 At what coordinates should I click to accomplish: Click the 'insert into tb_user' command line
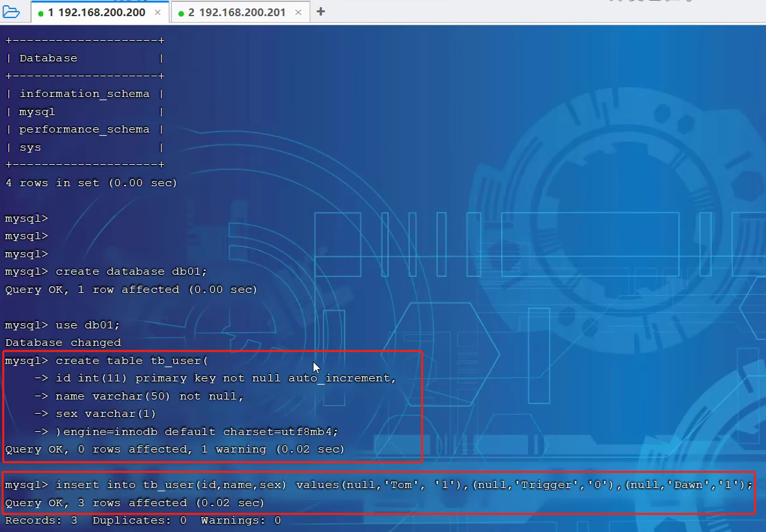click(x=379, y=485)
